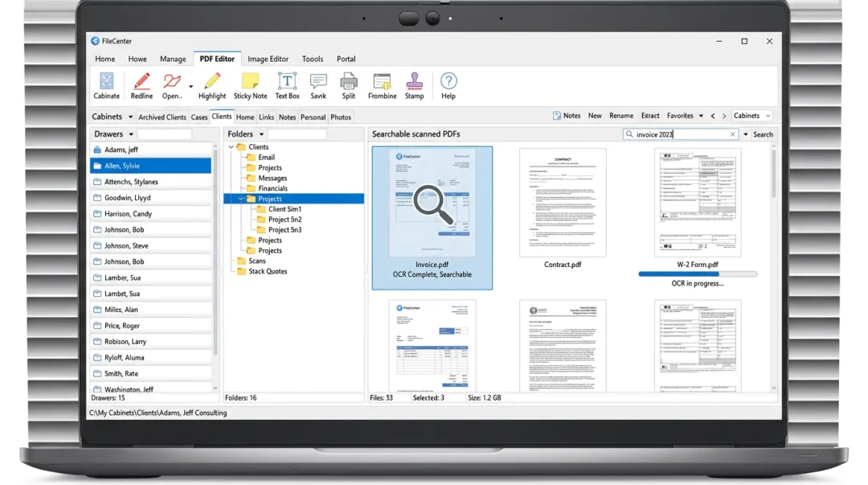
Task: Navigate forward with right arrow
Action: tap(724, 116)
